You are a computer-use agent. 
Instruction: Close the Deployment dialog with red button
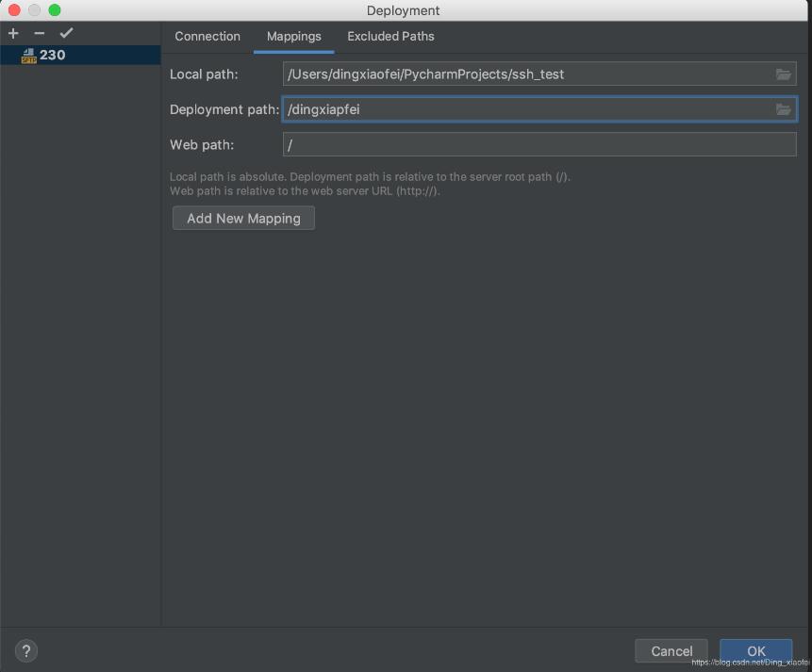14,10
